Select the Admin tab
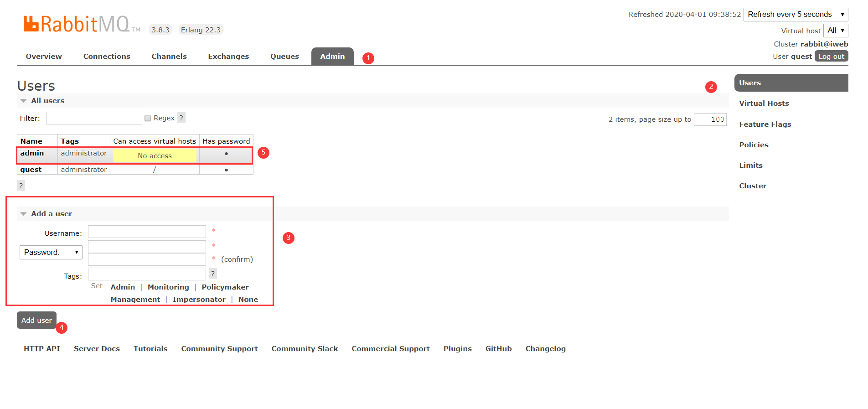The height and width of the screenshot is (409, 868). pos(332,57)
